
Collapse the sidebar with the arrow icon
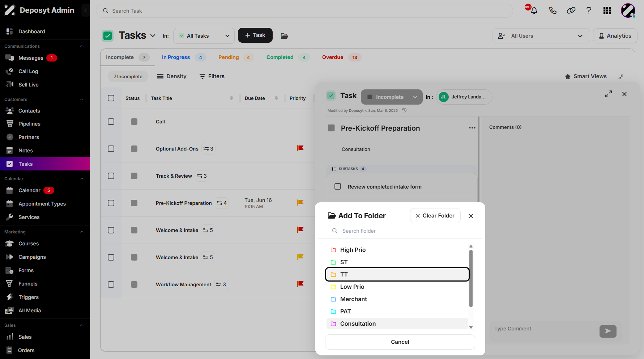[x=85, y=10]
